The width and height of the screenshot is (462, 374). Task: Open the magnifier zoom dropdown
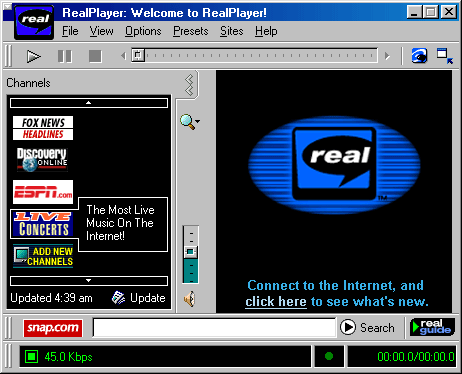[x=190, y=122]
